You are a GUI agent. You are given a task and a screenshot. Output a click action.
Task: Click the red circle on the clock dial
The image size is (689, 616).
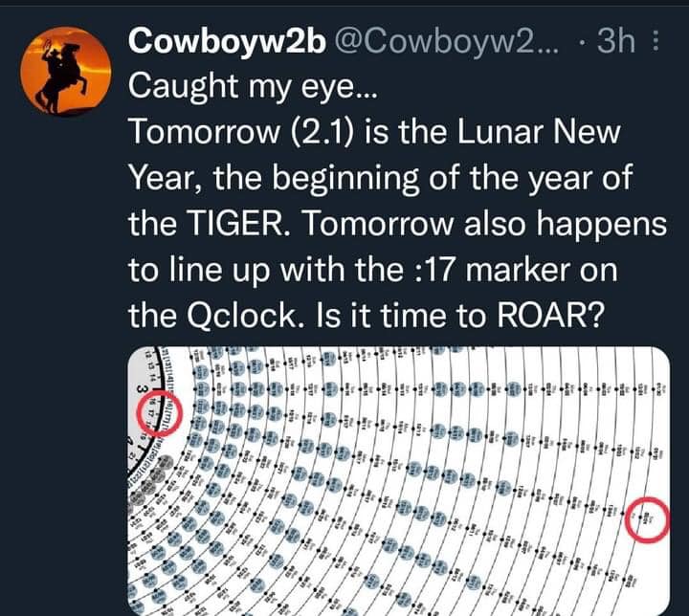[152, 411]
